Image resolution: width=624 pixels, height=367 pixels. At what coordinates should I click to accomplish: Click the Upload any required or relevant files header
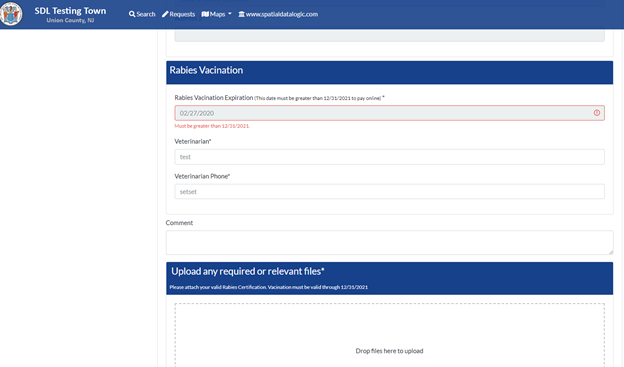click(x=389, y=278)
